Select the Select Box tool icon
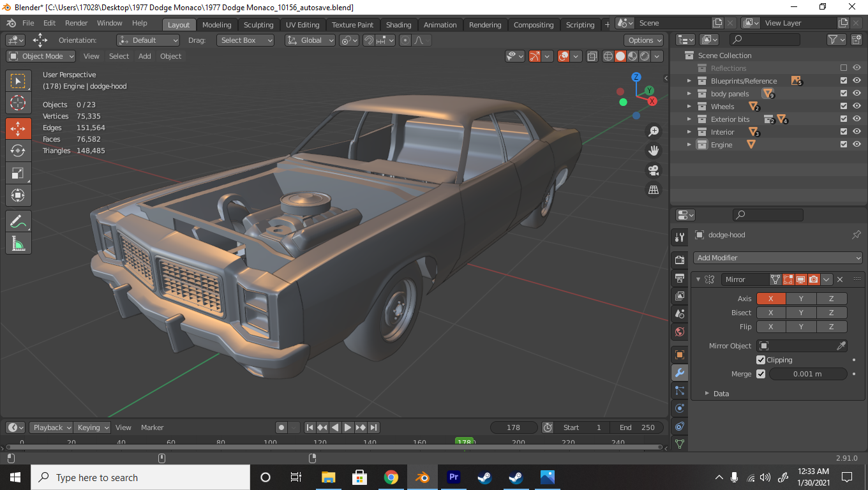This screenshot has height=490, width=868. 18,81
